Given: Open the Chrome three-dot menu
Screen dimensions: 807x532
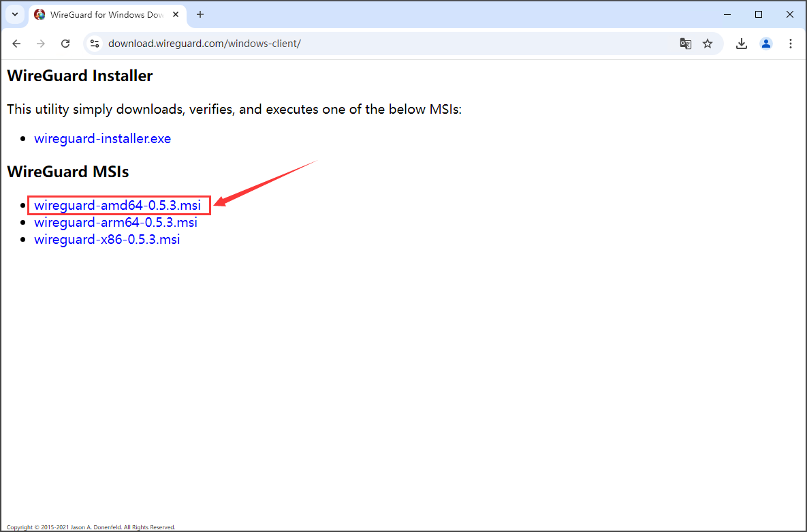Looking at the screenshot, I should [791, 44].
